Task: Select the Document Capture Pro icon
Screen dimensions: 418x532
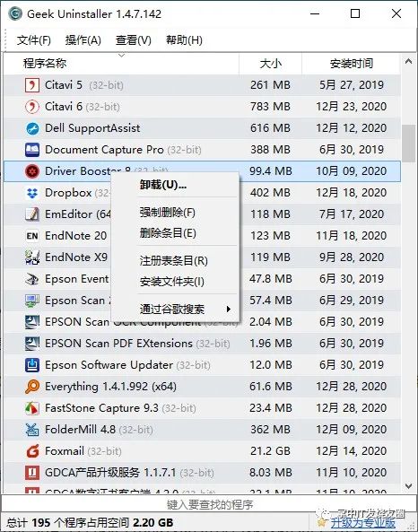Action: (x=32, y=150)
